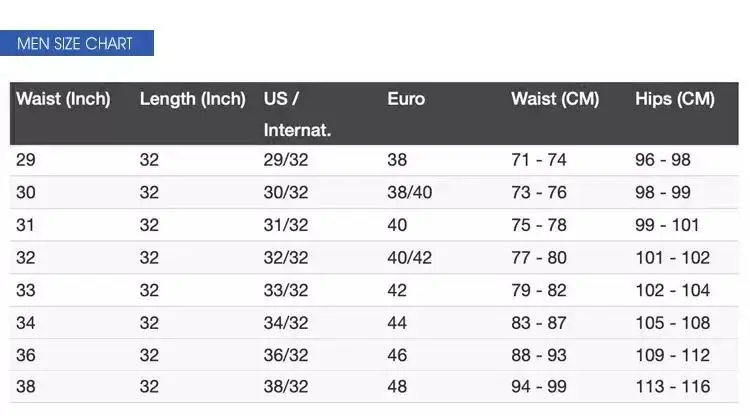
Task: Select the 36/32 US size cell
Action: coord(286,355)
